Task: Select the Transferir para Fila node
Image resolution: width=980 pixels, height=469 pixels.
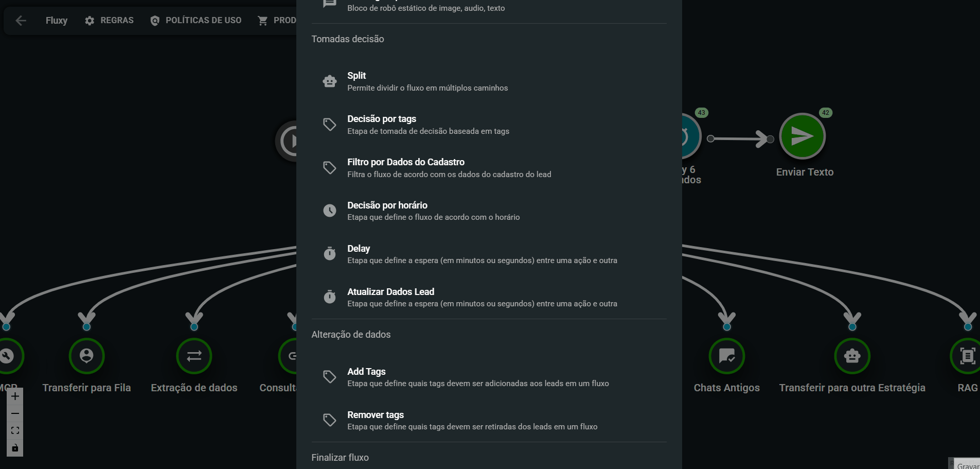Action: pyautogui.click(x=86, y=356)
